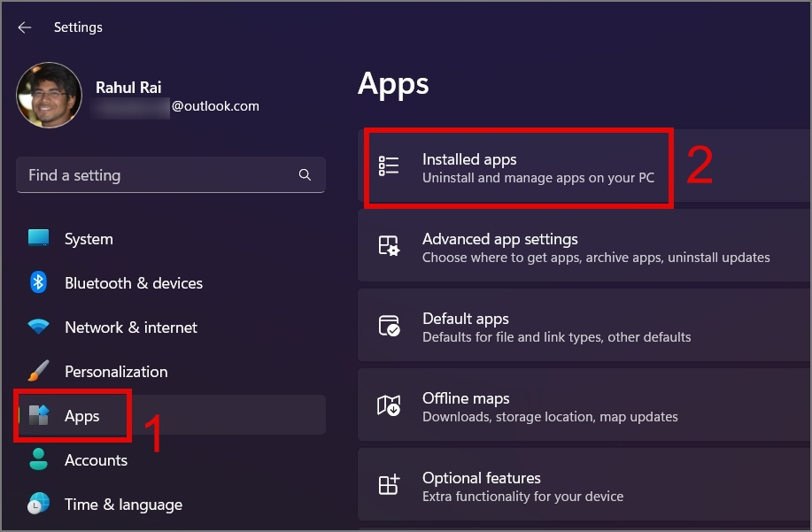Open Time & language settings
This screenshot has width=812, height=532.
[171, 504]
